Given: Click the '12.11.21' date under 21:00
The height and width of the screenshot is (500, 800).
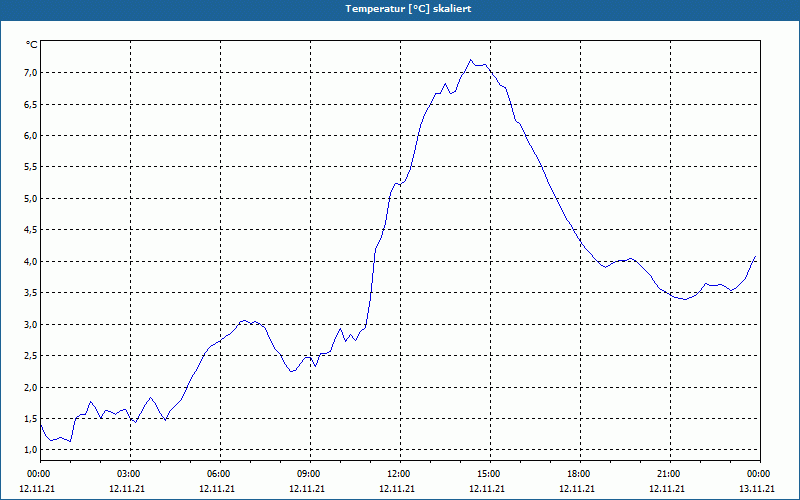Looking at the screenshot, I should click(667, 488).
